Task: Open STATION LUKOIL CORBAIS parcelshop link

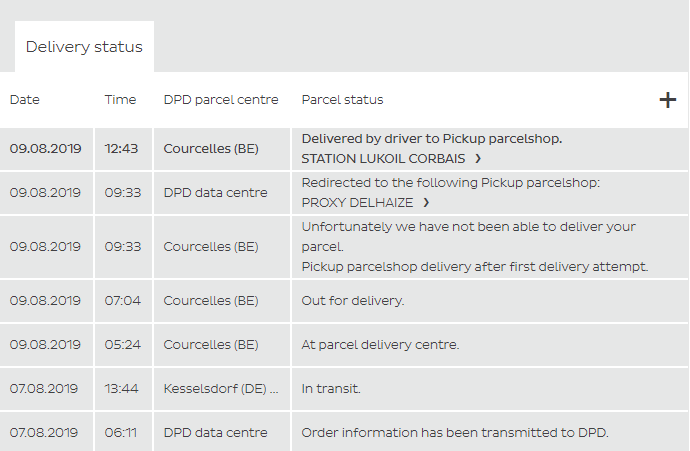Action: 383,158
